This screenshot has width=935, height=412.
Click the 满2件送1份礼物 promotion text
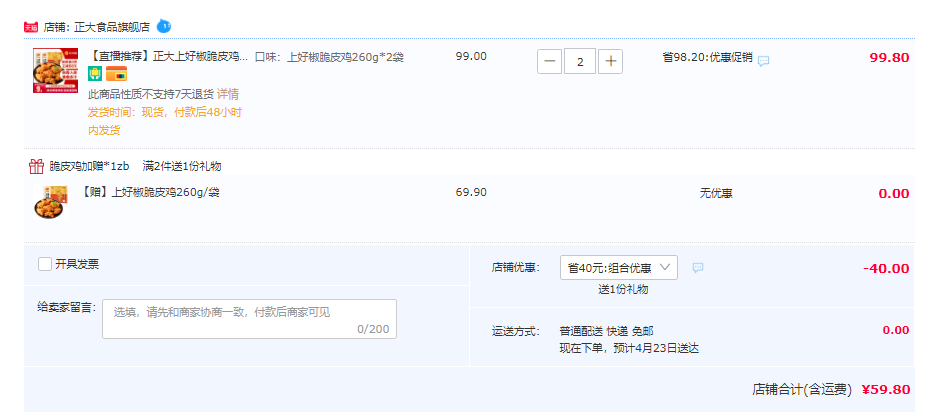click(x=182, y=166)
